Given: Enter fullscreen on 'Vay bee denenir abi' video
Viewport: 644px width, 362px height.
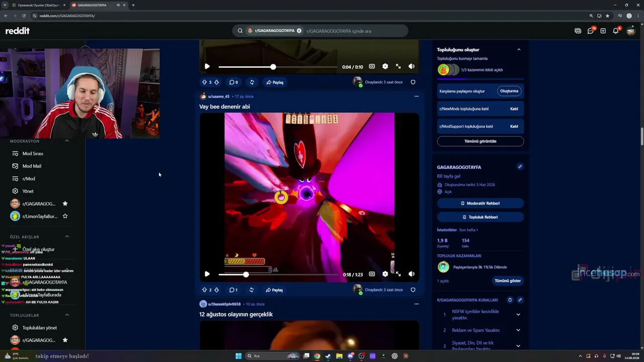Looking at the screenshot, I should coord(398,274).
